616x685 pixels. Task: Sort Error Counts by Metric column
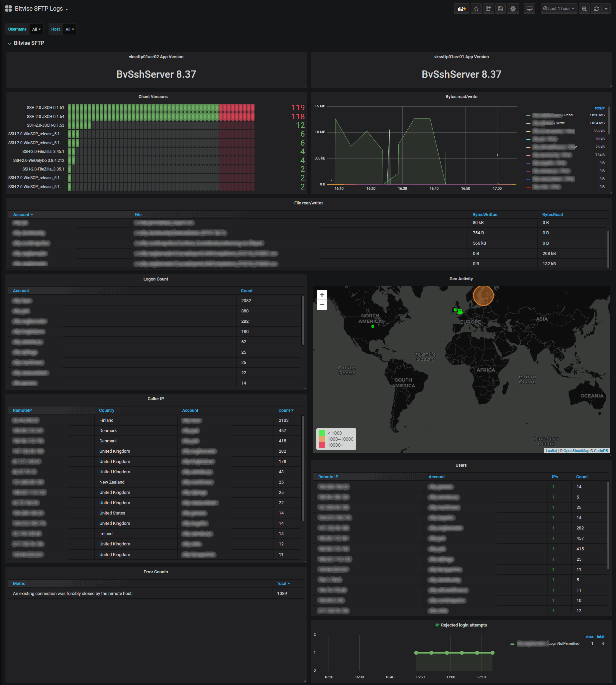(x=19, y=583)
